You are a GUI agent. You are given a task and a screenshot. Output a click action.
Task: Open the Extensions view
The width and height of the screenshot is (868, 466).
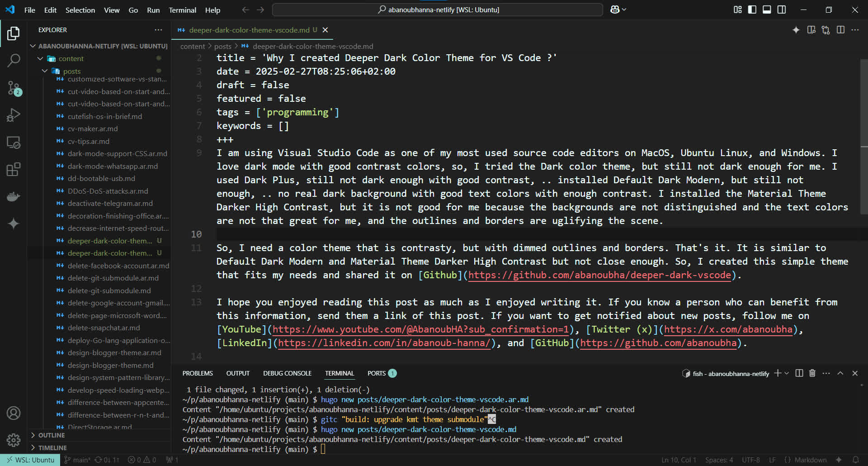coord(14,170)
